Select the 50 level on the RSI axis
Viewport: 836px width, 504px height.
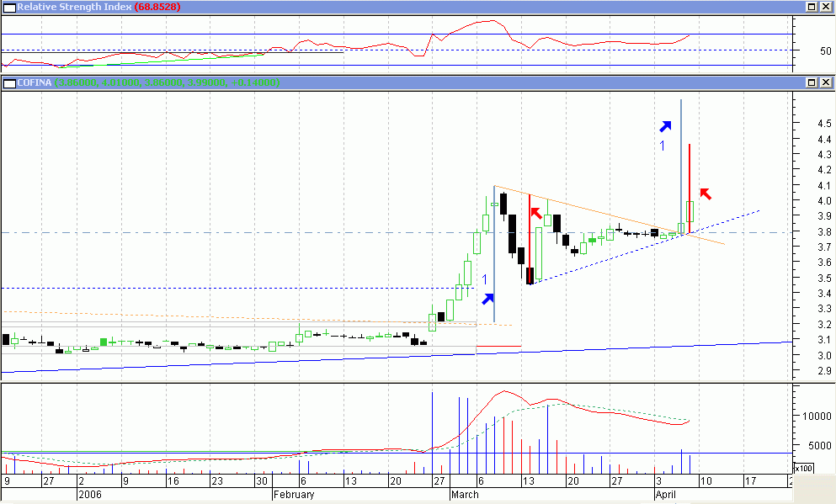[825, 51]
